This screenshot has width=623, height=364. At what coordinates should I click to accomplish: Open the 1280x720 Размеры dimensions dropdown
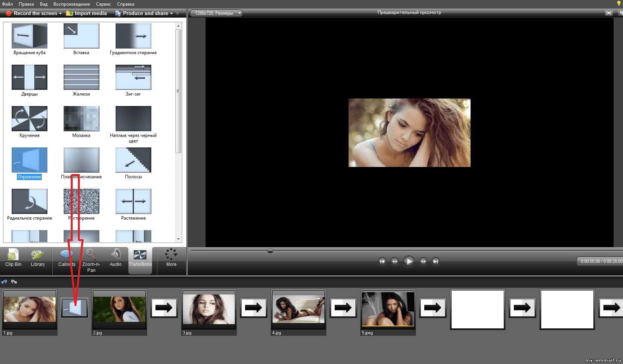pyautogui.click(x=216, y=13)
